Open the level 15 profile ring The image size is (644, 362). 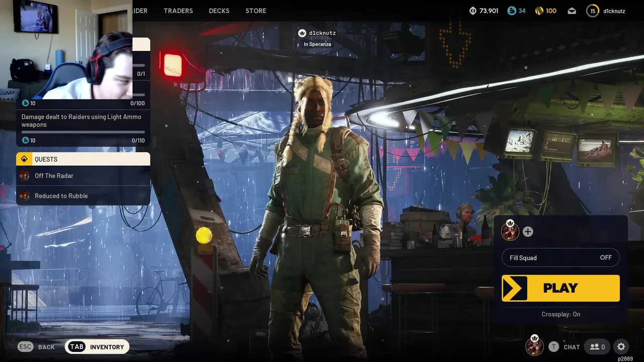click(x=593, y=11)
